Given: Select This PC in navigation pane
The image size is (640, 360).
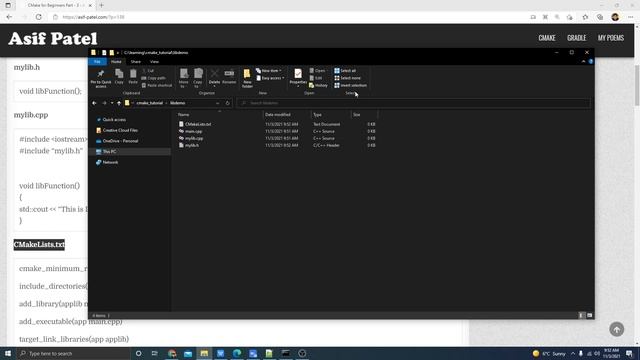Looking at the screenshot, I should pos(109,151).
